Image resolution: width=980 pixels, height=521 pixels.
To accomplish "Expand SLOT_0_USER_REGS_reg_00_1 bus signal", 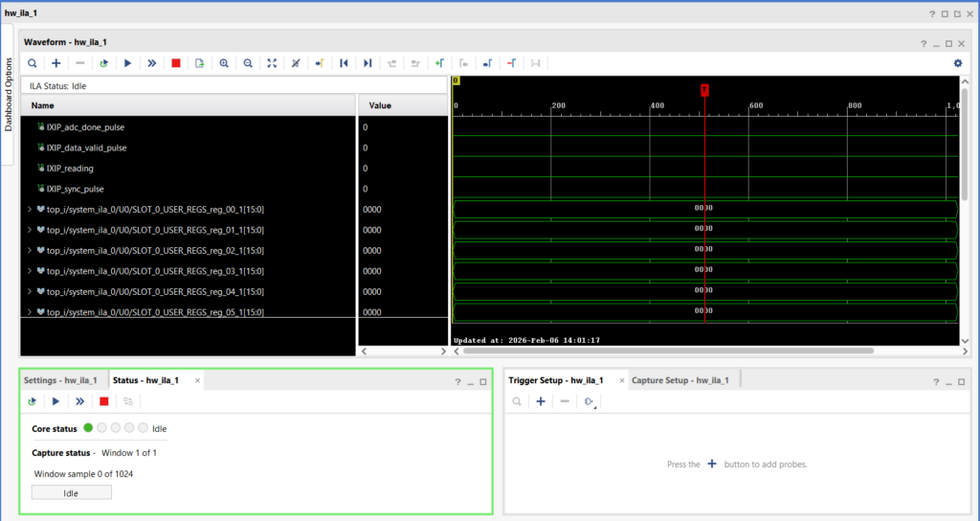I will pos(30,210).
